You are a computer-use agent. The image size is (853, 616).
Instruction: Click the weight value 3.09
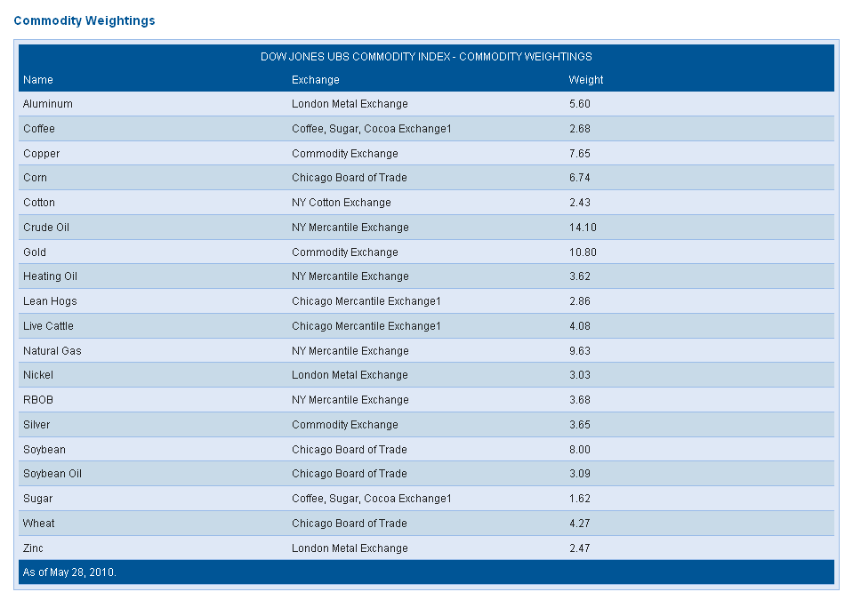[580, 474]
